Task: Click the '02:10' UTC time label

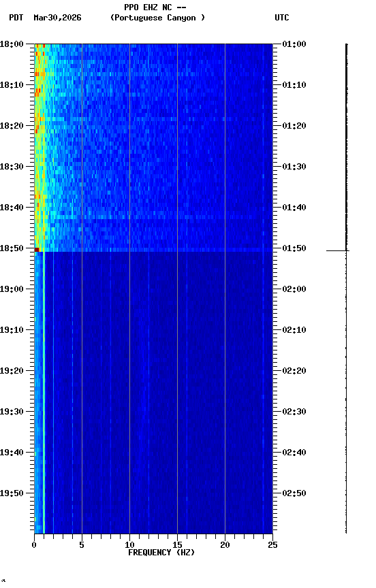Action: 294,330
